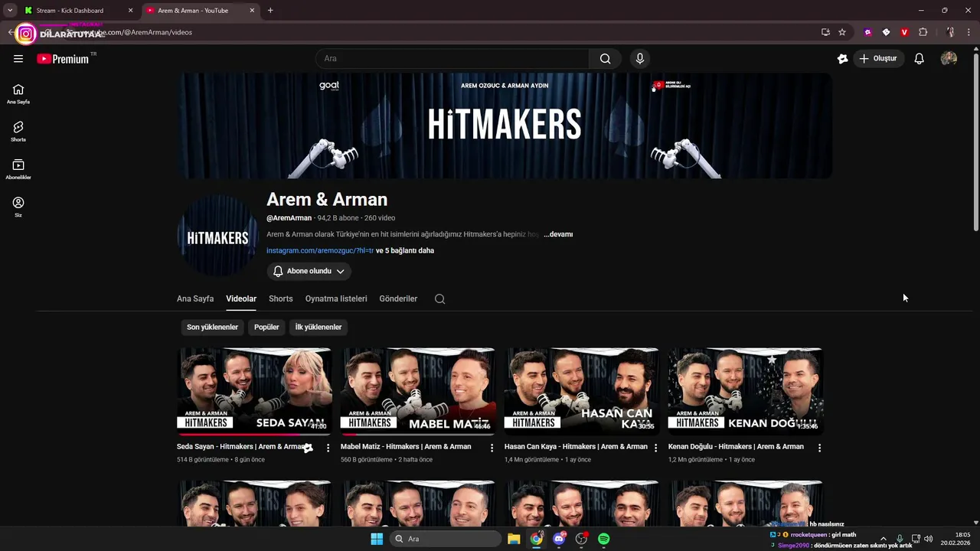Image resolution: width=980 pixels, height=551 pixels.
Task: Open the browser tab search dropdown arrow
Action: (10, 10)
